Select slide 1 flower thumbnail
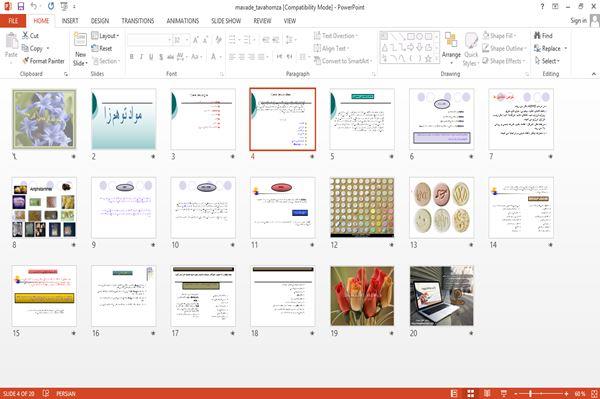The image size is (600, 399). click(44, 119)
